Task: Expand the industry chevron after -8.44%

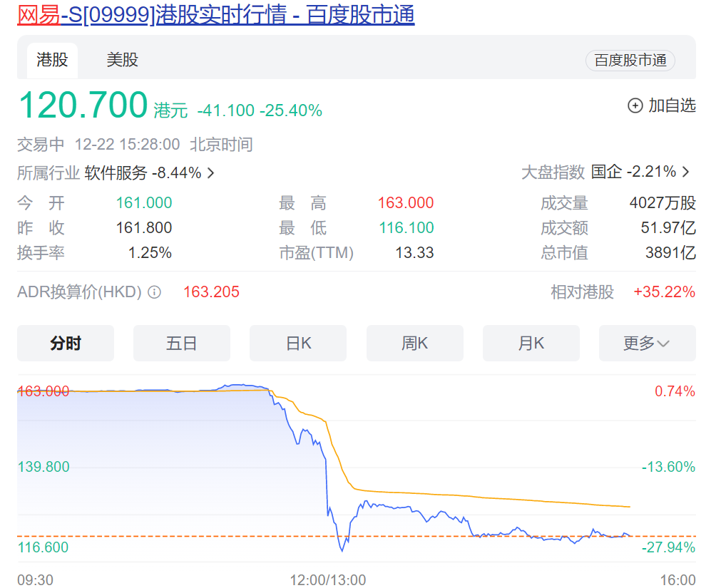Action: (210, 173)
